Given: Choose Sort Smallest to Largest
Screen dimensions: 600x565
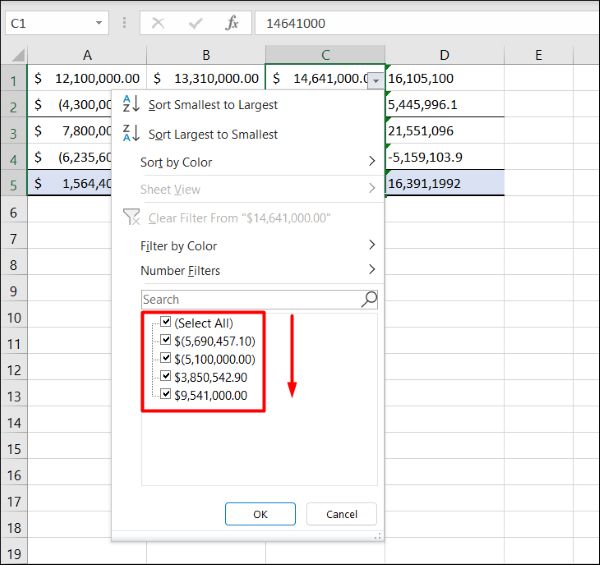Looking at the screenshot, I should 213,104.
